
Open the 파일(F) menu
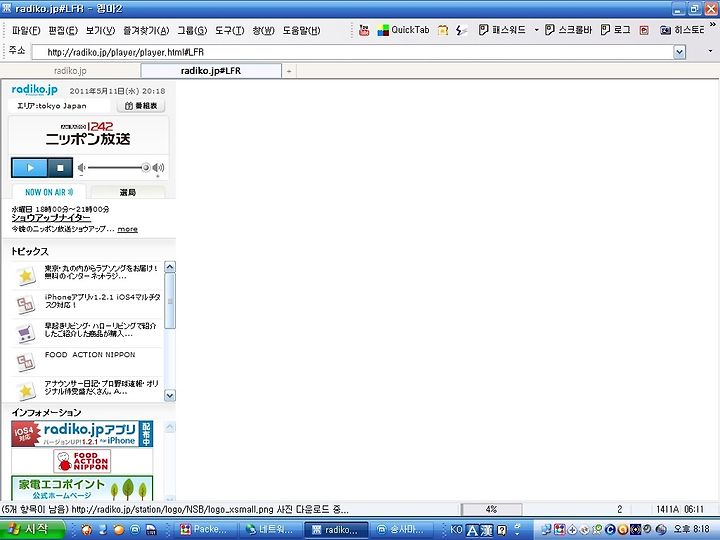[26, 31]
